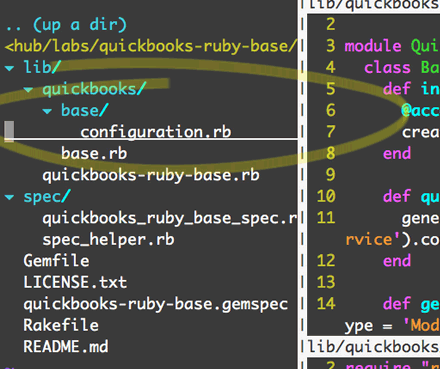440x369 pixels.
Task: Click line number 5 in editor
Action: 330,89
